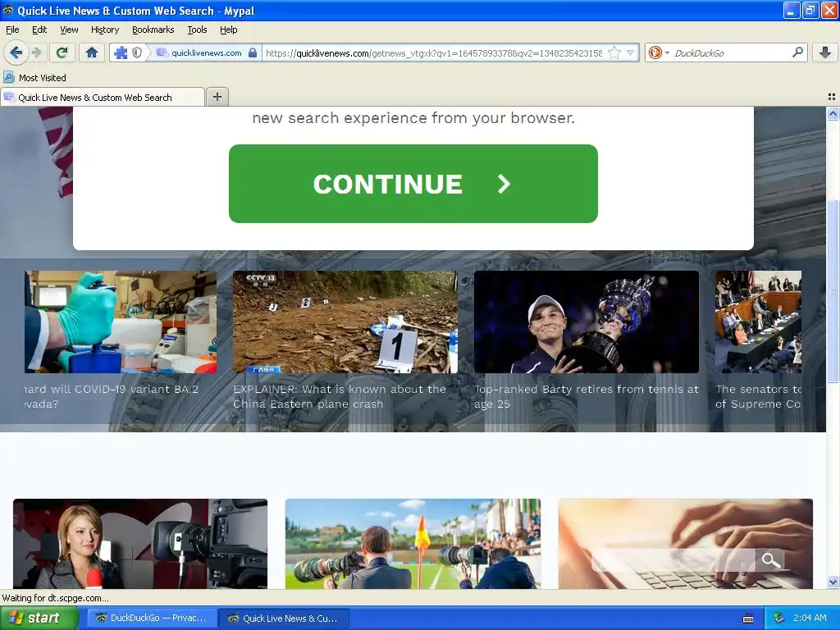Minimize the Mypal browser window
The image size is (840, 630).
(792, 10)
